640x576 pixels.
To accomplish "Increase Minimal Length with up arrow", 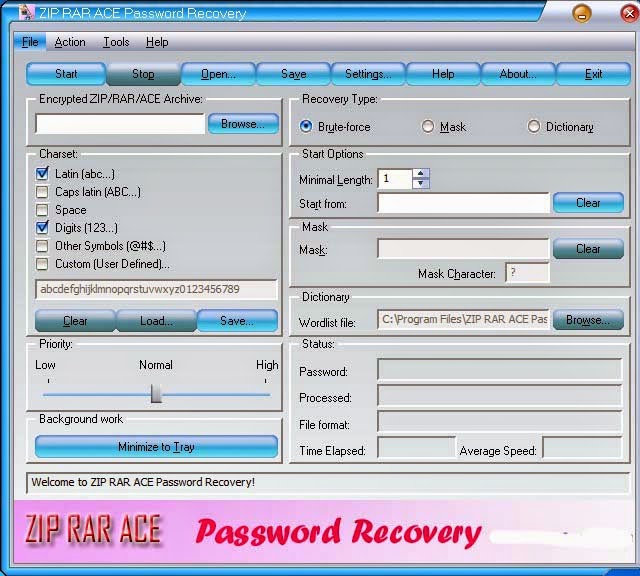I will [x=421, y=173].
